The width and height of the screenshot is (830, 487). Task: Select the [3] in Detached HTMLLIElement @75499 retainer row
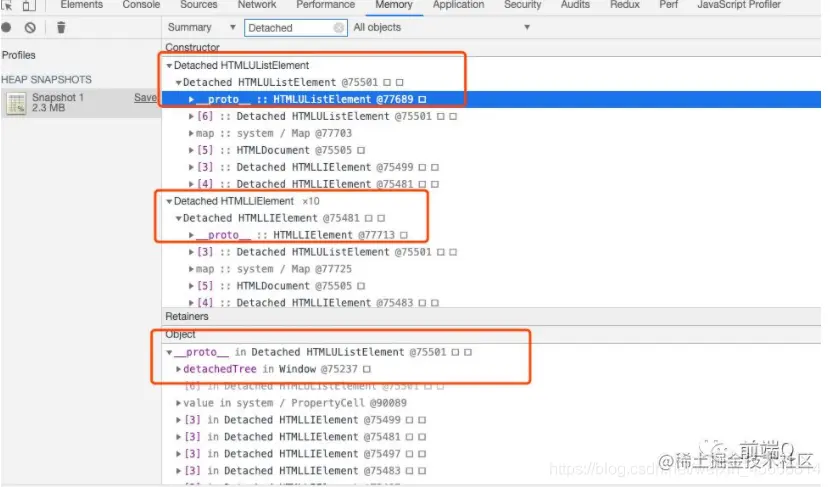pyautogui.click(x=491, y=420)
